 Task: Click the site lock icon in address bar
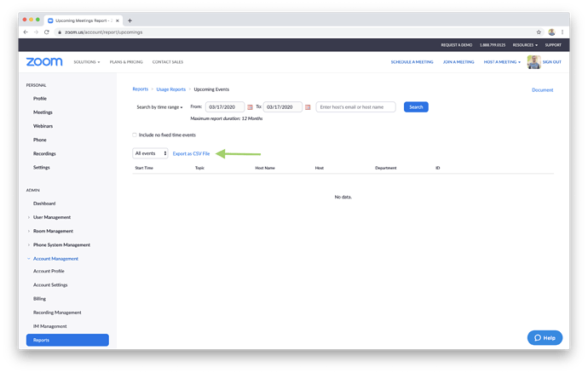coord(60,32)
